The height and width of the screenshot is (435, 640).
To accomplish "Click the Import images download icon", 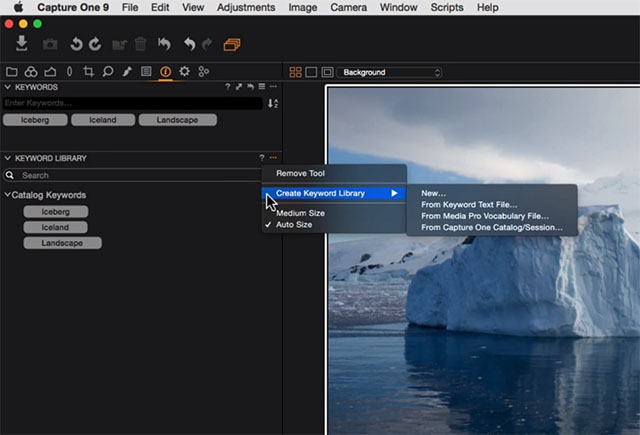I will (x=23, y=44).
